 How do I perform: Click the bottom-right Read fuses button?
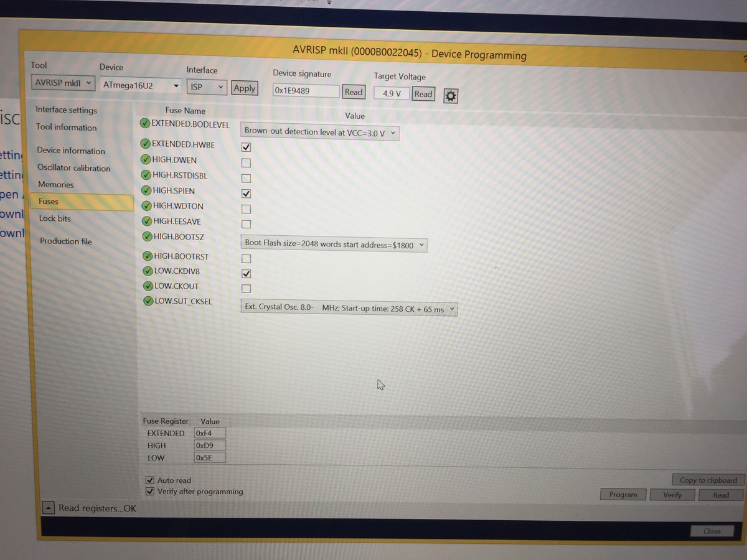tap(721, 495)
